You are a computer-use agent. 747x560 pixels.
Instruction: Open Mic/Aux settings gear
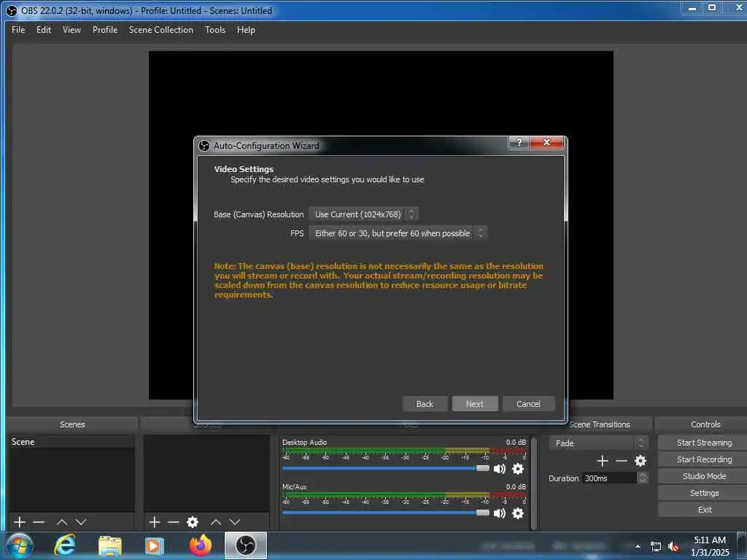pyautogui.click(x=518, y=513)
